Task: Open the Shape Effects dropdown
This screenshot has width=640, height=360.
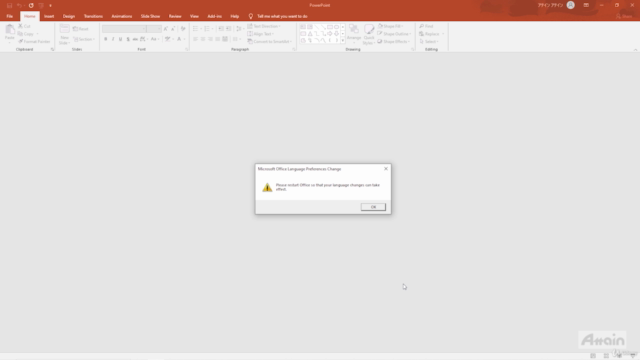Action: click(x=393, y=42)
